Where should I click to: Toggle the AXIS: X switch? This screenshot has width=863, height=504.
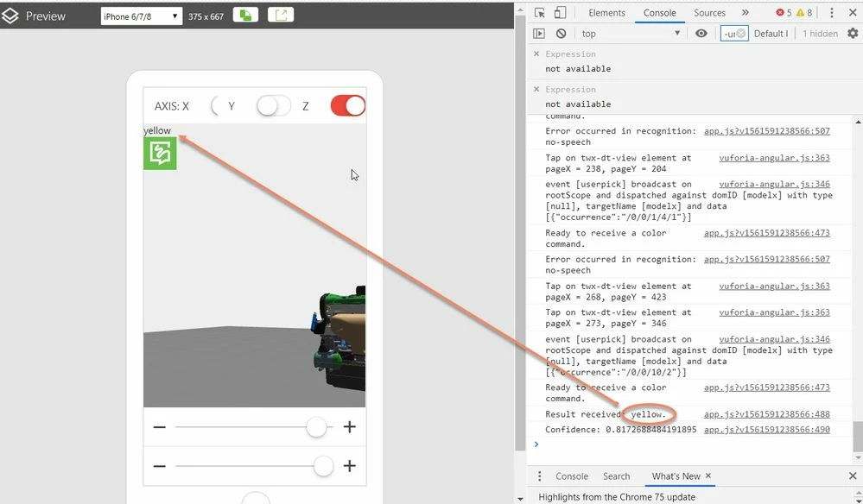click(x=215, y=105)
